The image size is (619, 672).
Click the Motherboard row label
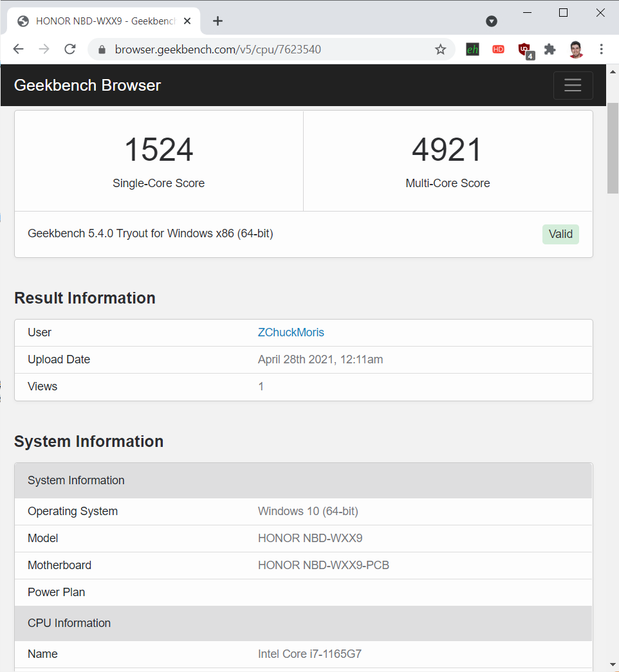(60, 565)
